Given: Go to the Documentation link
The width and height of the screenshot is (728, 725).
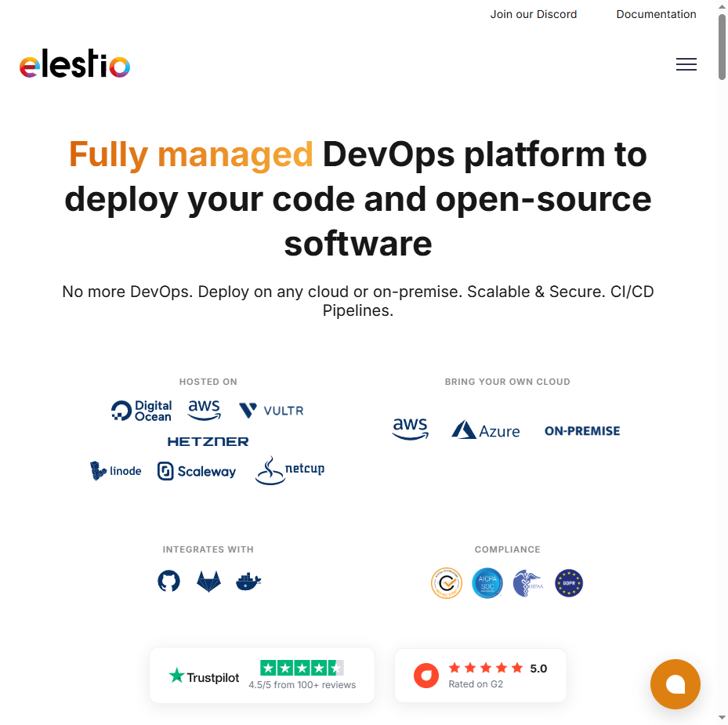Looking at the screenshot, I should [x=656, y=14].
